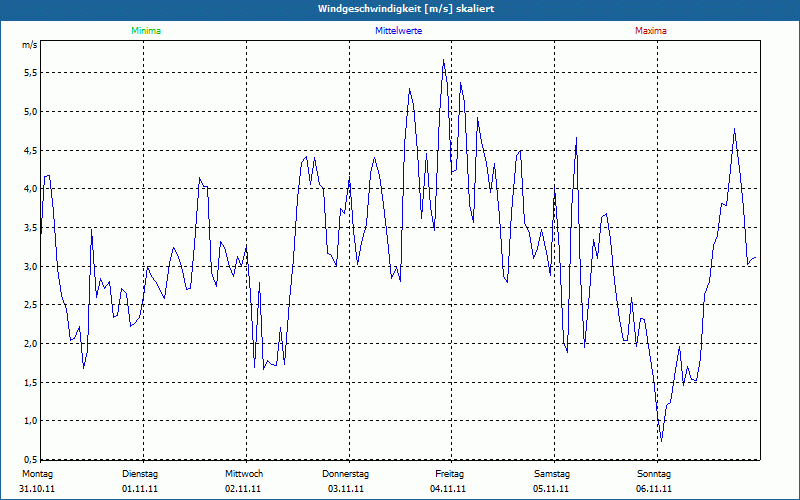Click the 2,0 y-axis value

coord(31,343)
